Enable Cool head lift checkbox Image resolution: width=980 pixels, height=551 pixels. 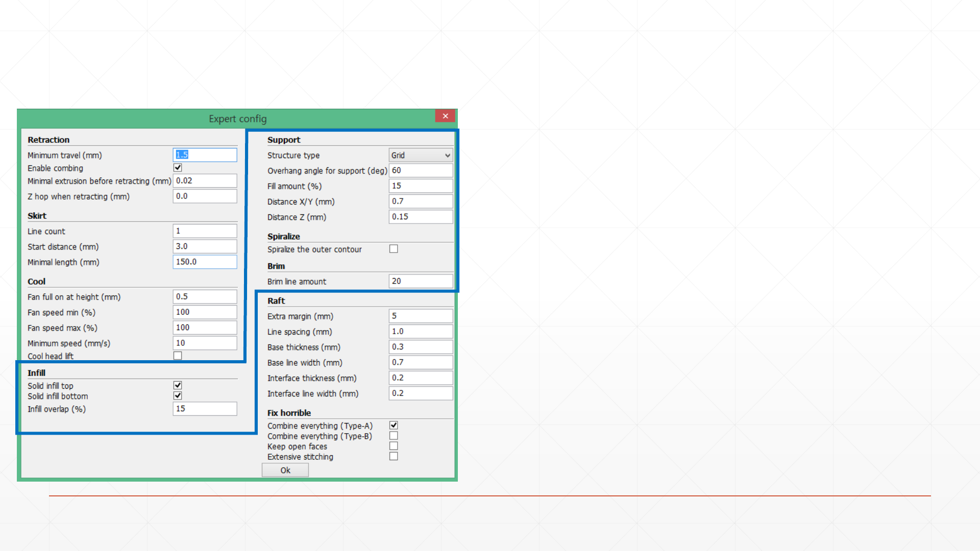[x=178, y=356]
